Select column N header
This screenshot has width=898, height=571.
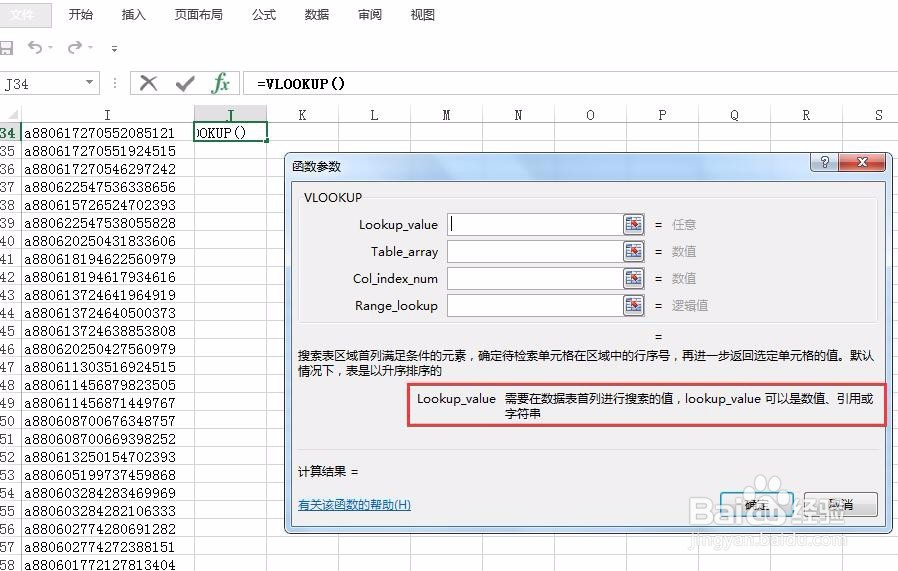tap(518, 115)
